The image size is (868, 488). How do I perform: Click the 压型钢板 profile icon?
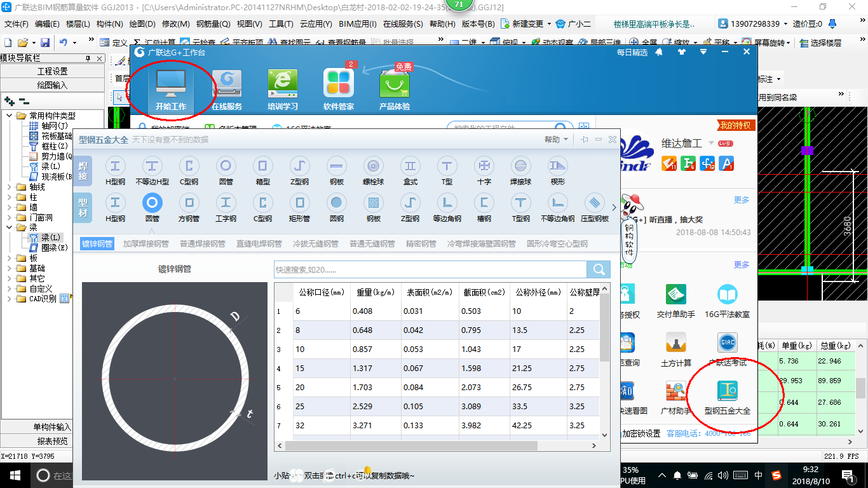[x=595, y=203]
